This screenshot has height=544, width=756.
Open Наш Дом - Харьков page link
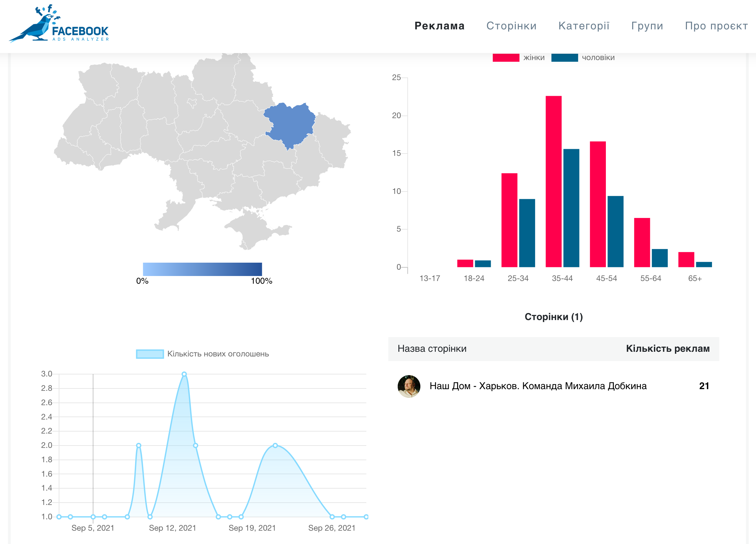click(538, 386)
